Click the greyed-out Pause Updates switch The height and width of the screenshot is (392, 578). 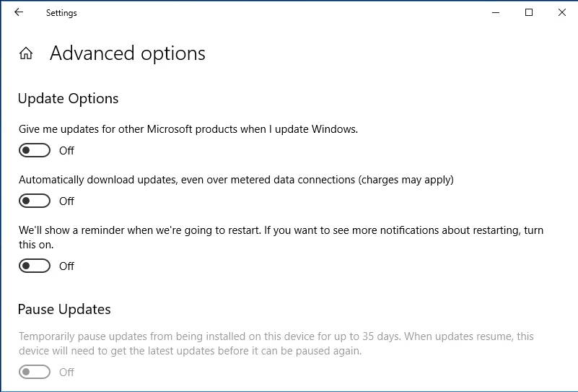35,372
